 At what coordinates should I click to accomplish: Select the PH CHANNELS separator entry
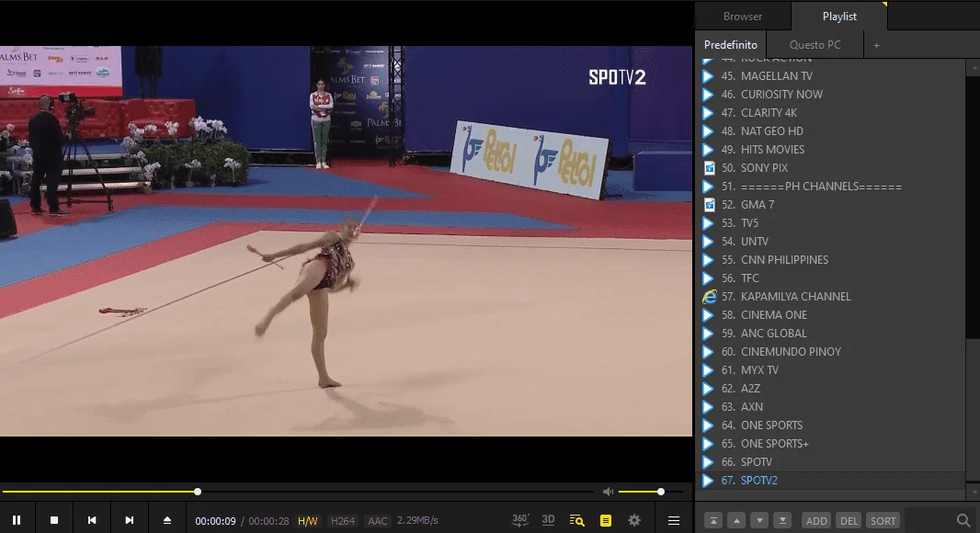(830, 187)
